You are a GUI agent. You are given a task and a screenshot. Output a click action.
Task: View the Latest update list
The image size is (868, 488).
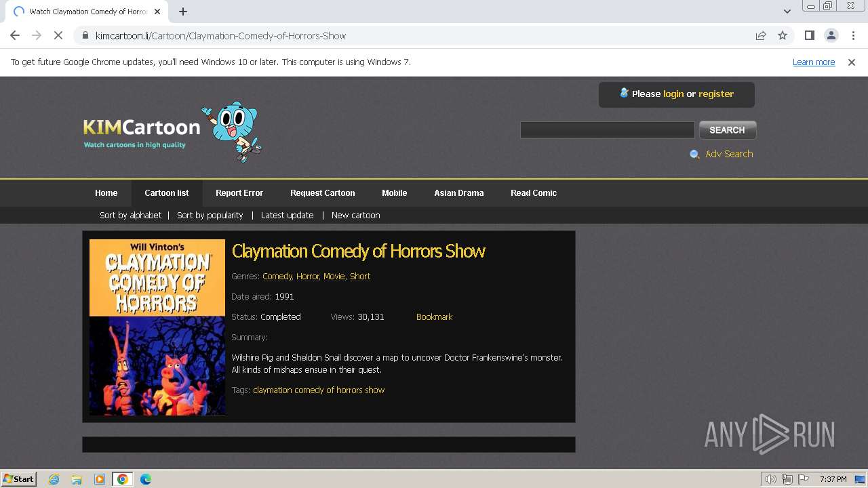tap(288, 216)
